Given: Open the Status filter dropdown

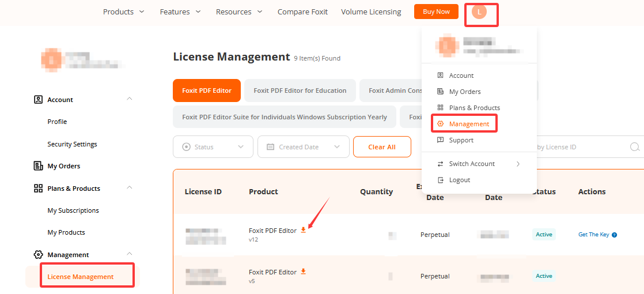Looking at the screenshot, I should click(x=213, y=147).
